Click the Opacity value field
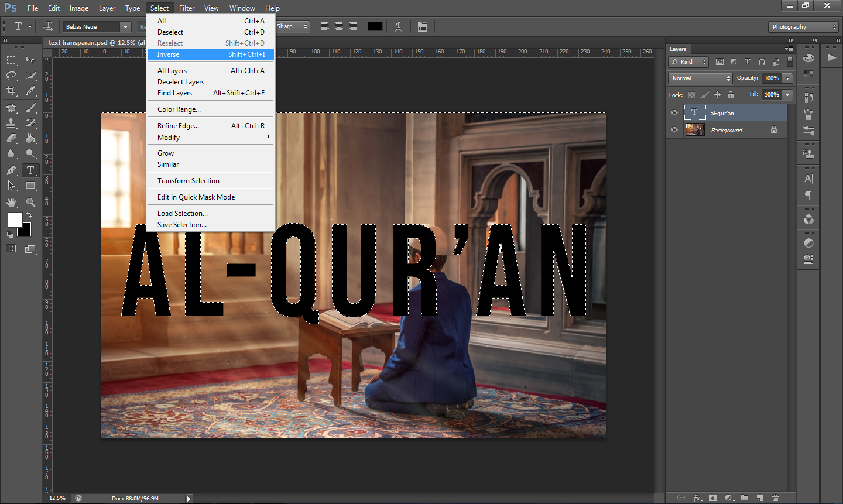843x504 pixels. click(x=772, y=78)
